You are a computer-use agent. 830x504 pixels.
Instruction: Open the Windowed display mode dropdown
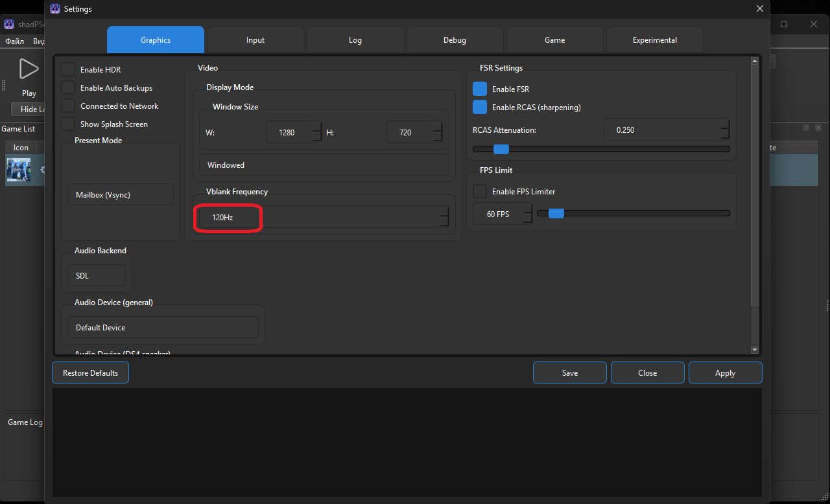[324, 165]
